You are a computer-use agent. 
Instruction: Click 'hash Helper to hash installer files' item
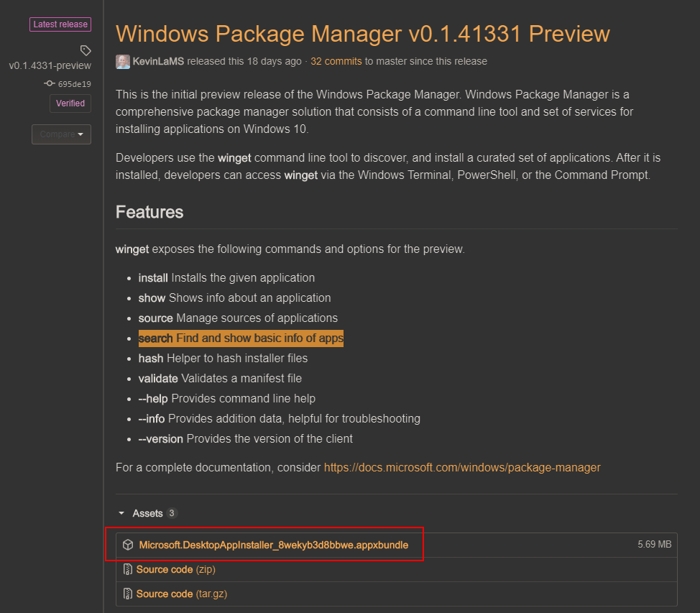coord(223,358)
